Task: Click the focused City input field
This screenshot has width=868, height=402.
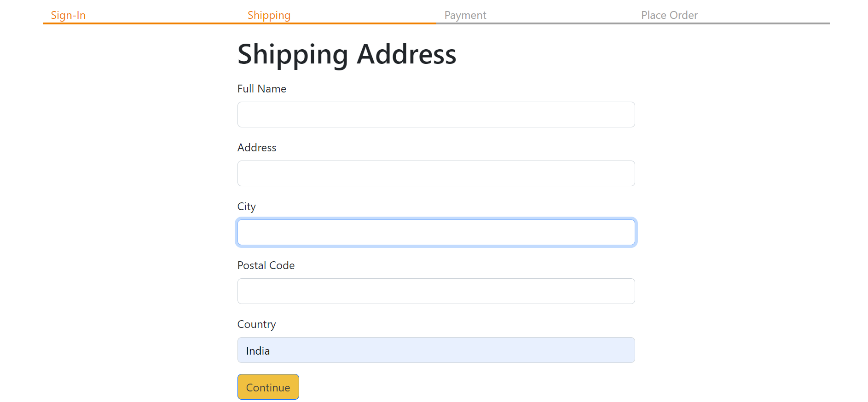Action: [436, 232]
